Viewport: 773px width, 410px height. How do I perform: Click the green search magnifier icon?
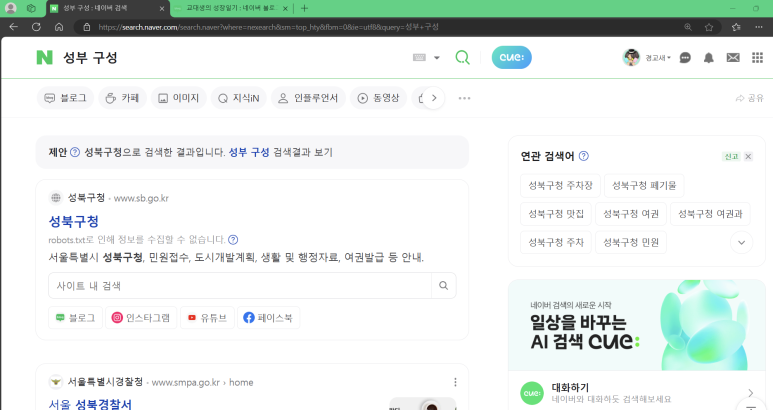(x=462, y=58)
